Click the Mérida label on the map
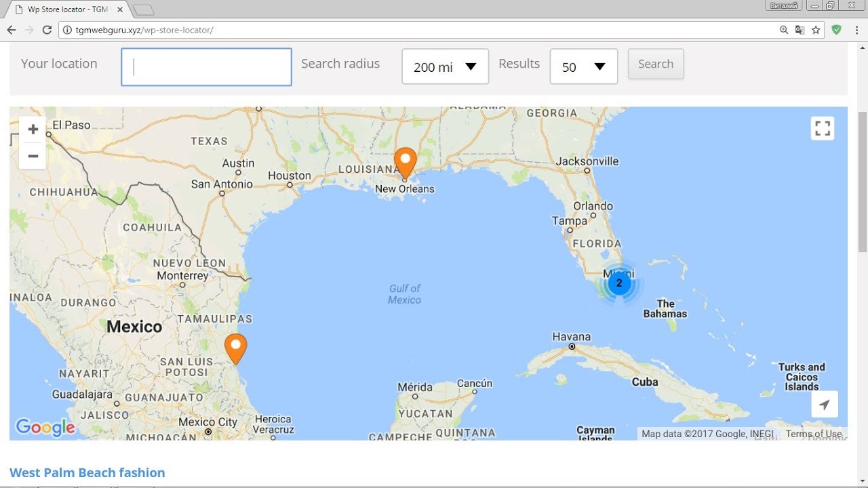This screenshot has width=868, height=488. coord(415,387)
